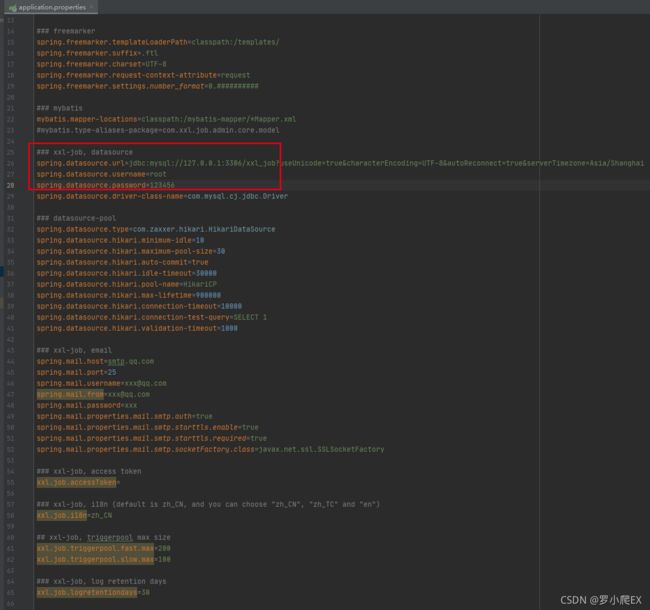Select the application.properties editor tab

51,7
